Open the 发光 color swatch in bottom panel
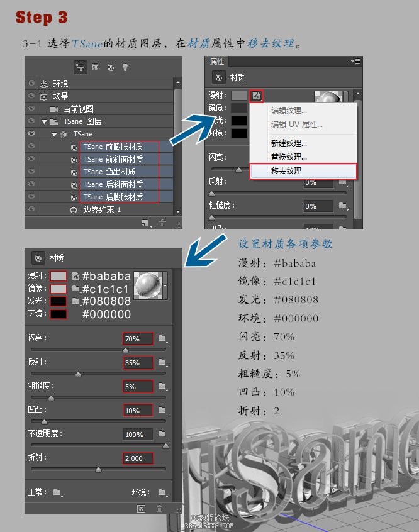This screenshot has height=532, width=419. [59, 301]
